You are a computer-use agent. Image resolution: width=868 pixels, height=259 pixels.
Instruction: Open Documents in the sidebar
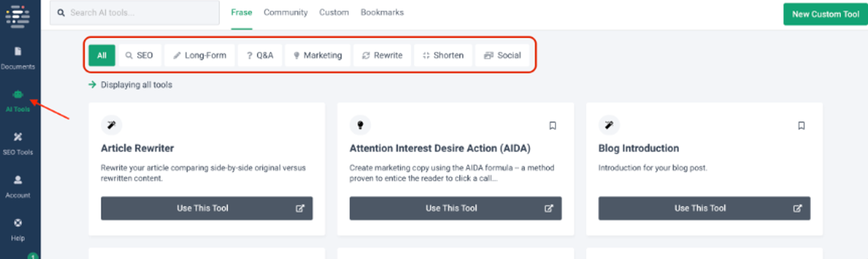click(x=18, y=58)
